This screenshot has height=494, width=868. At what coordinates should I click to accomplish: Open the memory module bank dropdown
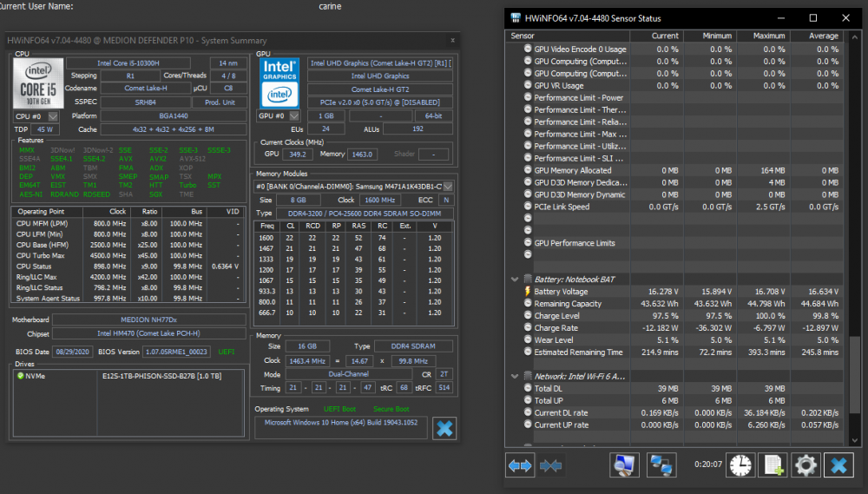(447, 186)
